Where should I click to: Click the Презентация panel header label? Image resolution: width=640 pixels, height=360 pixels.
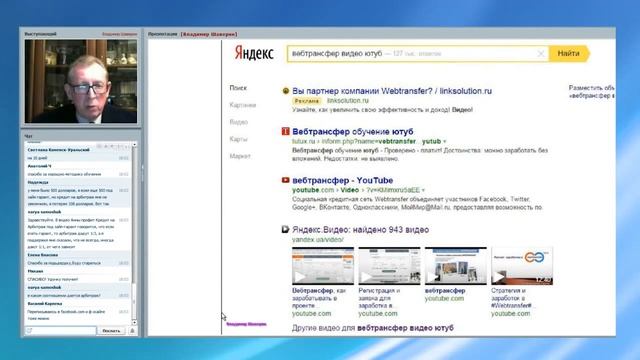162,34
